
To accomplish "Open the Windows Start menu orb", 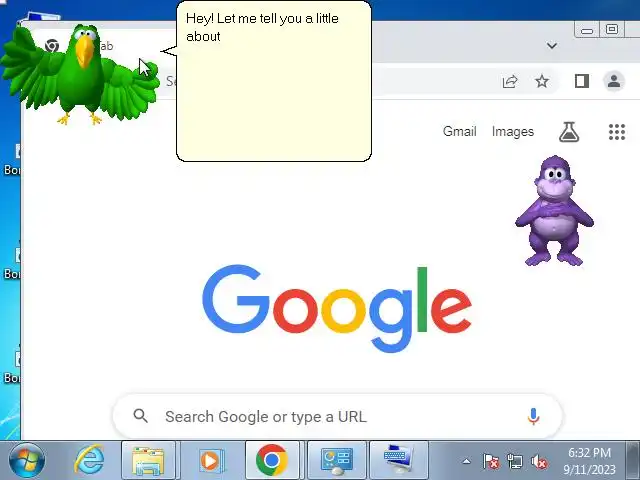I will [27, 460].
